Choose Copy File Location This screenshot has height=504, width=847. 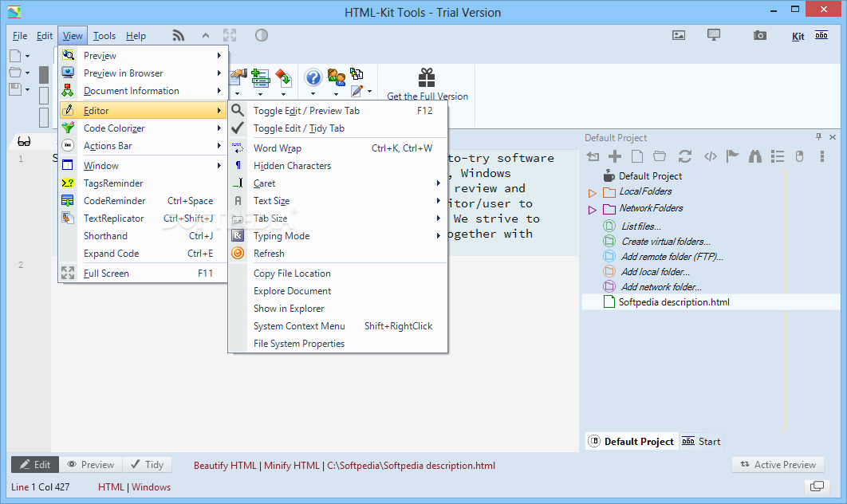tap(337, 274)
